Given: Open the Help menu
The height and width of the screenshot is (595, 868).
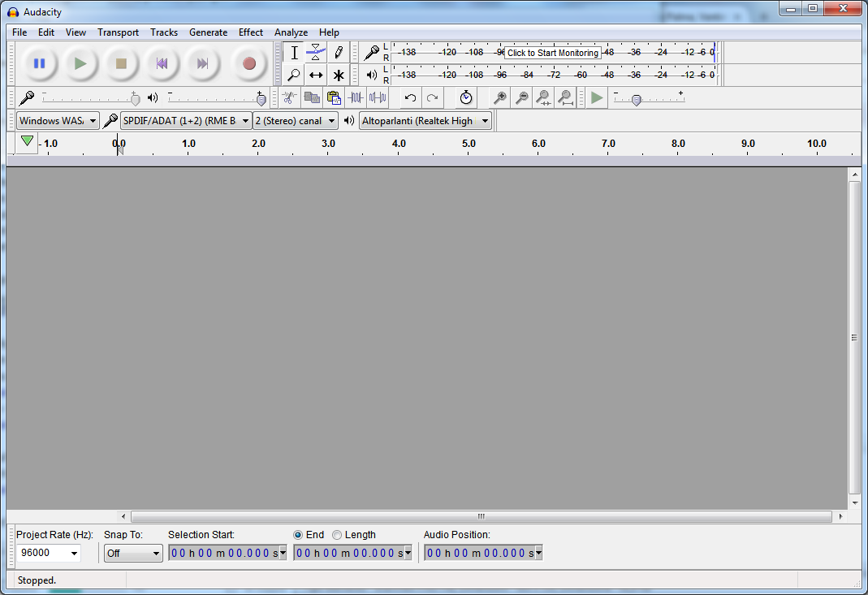Looking at the screenshot, I should pos(329,32).
